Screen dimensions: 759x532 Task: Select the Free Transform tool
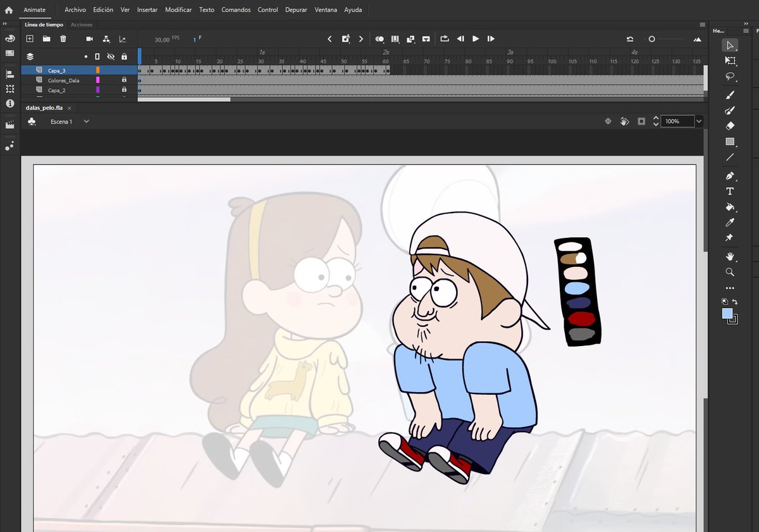tap(730, 61)
